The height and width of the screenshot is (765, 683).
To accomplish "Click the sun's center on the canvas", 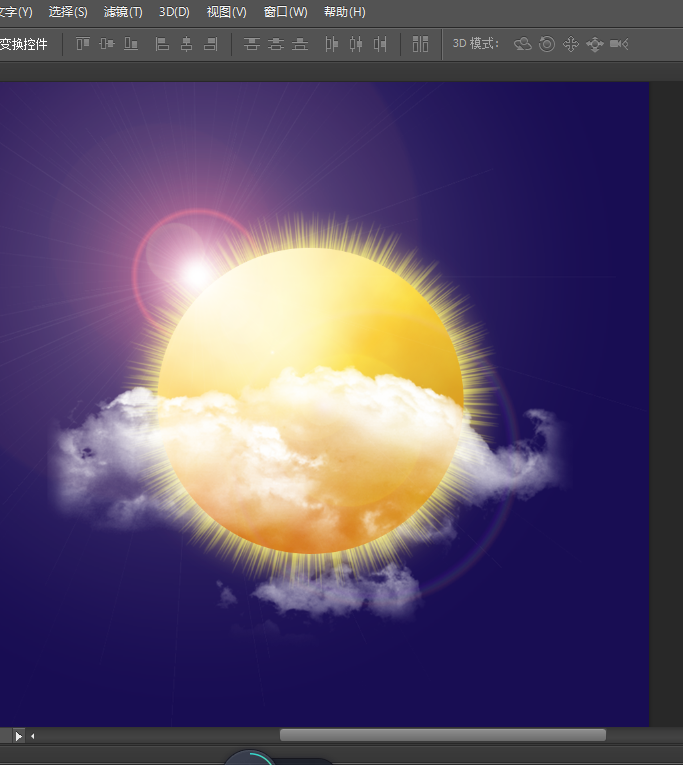I will coord(311,400).
